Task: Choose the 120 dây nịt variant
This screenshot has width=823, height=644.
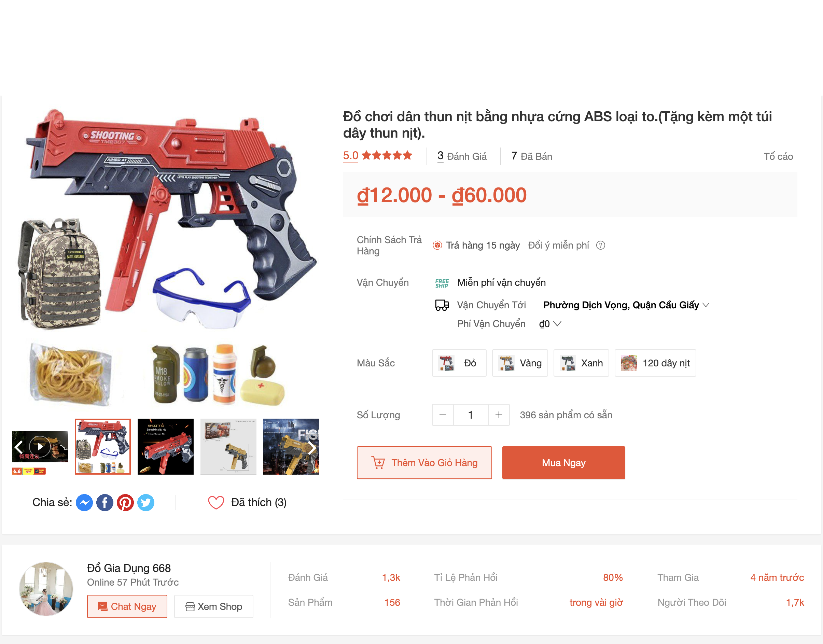Action: point(655,363)
